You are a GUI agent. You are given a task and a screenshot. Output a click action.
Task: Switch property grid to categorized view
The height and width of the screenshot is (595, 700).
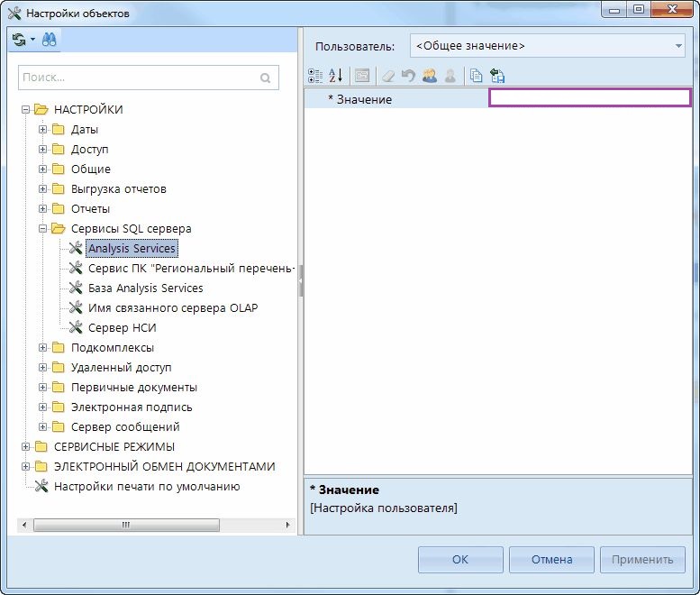point(314,77)
